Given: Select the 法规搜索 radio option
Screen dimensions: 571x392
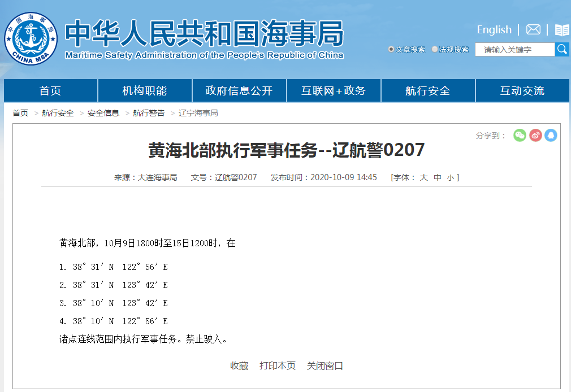Looking at the screenshot, I should pos(434,49).
